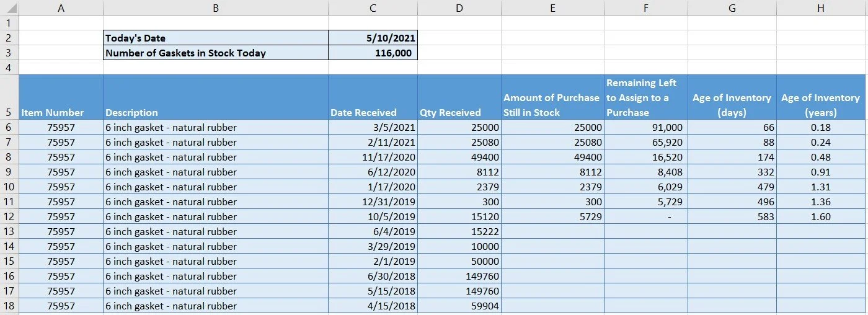Viewport: 868px width, 315px height.
Task: Select row 1 header
Action: click(9, 23)
